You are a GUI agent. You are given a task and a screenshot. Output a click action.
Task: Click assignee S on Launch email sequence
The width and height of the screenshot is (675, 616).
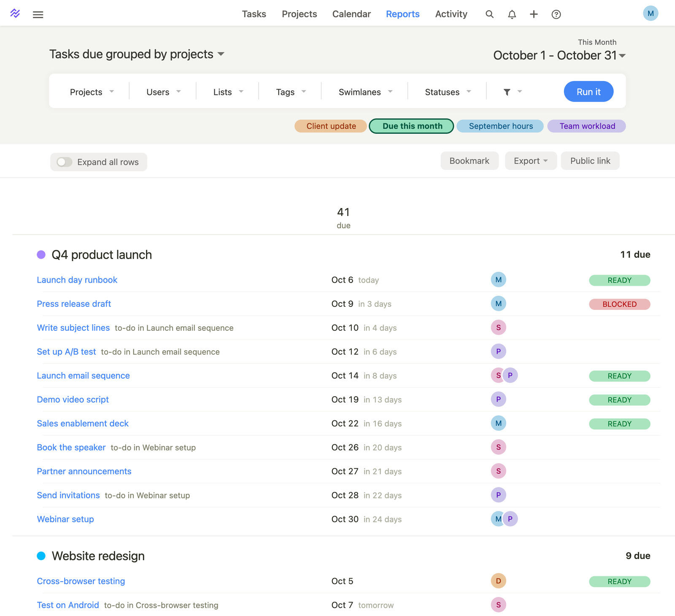497,376
